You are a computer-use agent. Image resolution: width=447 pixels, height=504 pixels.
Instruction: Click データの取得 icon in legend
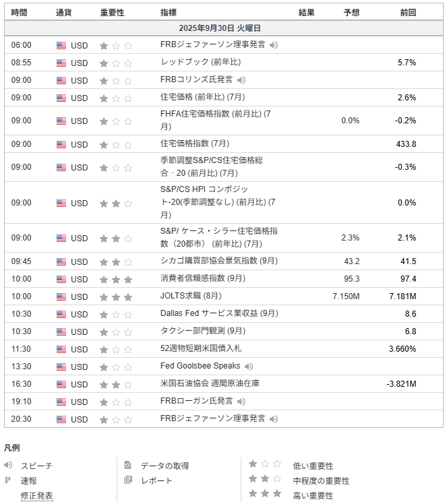(127, 466)
